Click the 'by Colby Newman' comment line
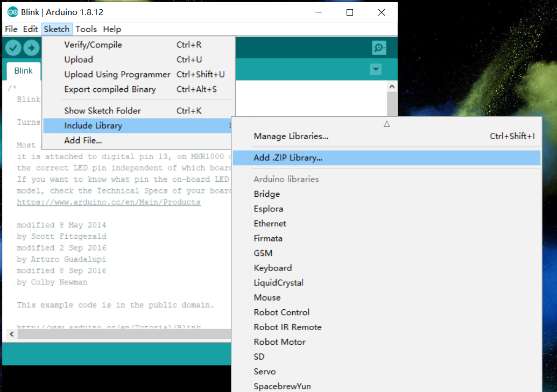 coord(52,282)
